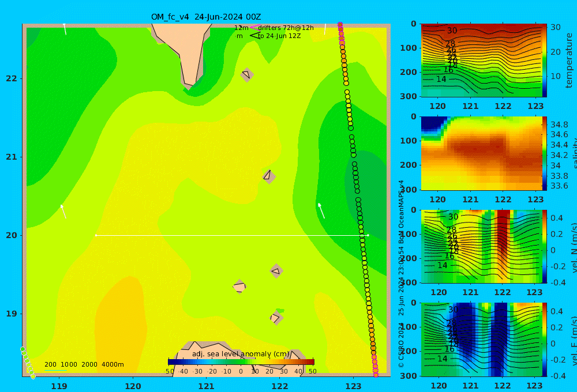Click the western endpoint dot of the white transect line
The width and height of the screenshot is (577, 392).
click(x=96, y=235)
